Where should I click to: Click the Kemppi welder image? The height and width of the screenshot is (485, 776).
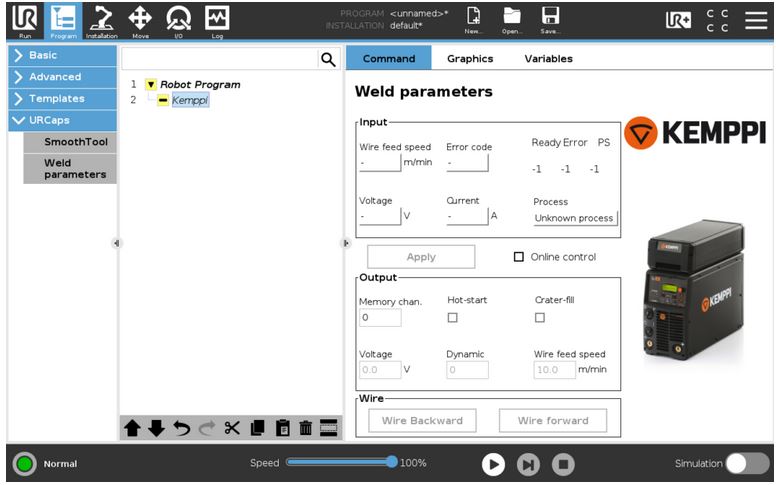point(694,290)
